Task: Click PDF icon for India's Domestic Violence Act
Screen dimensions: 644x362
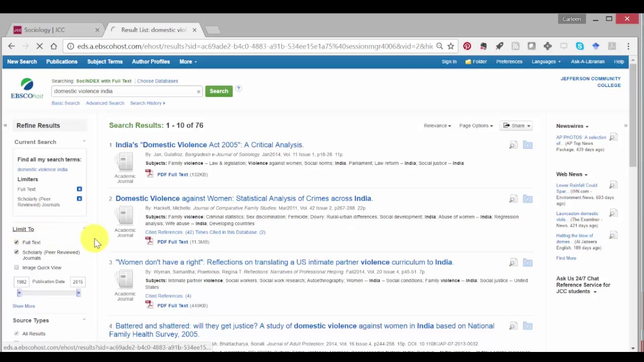Action: pyautogui.click(x=149, y=173)
